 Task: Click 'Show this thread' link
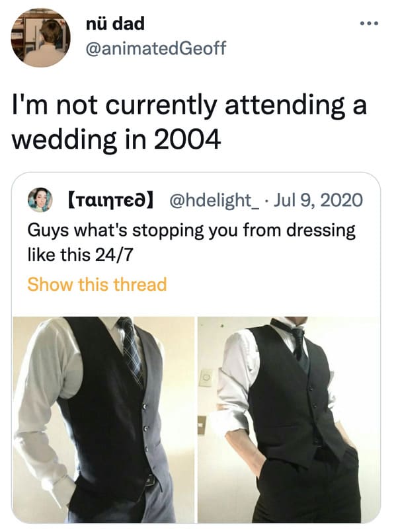tap(97, 284)
